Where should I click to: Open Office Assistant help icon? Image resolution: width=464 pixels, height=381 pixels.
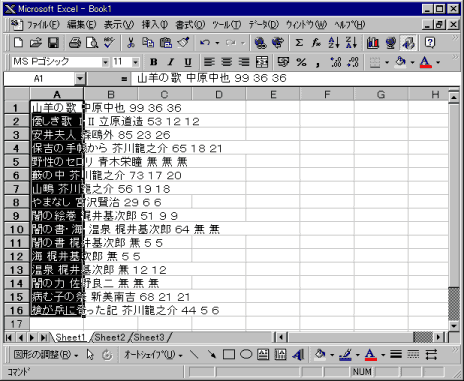[430, 43]
